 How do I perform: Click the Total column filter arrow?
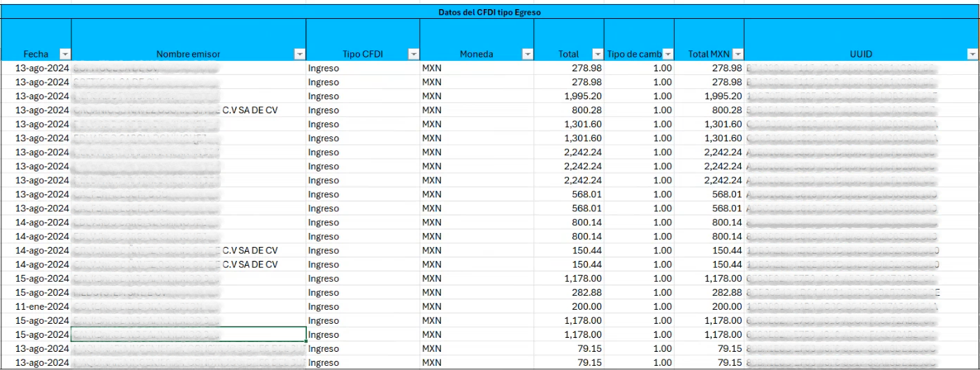(x=597, y=54)
